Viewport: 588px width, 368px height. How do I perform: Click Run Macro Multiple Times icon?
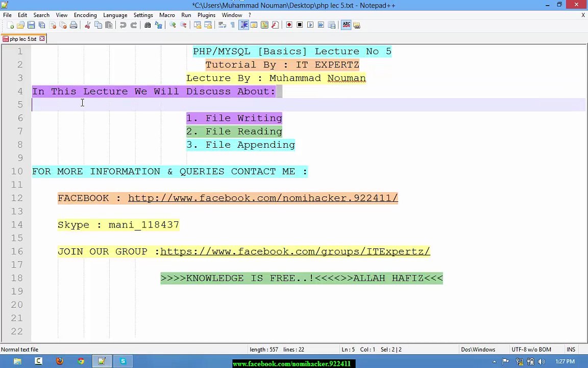coord(321,25)
